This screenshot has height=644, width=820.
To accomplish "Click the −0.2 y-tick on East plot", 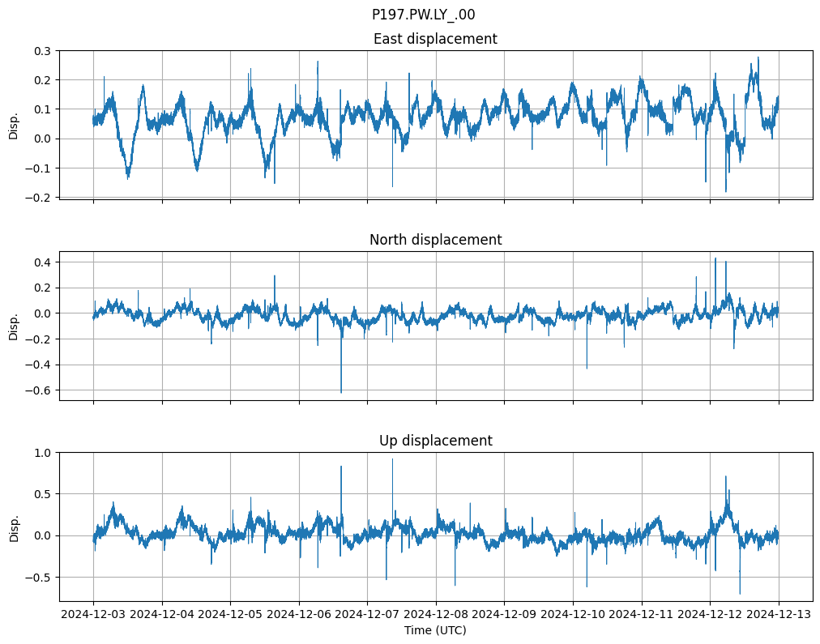I will pos(39,198).
